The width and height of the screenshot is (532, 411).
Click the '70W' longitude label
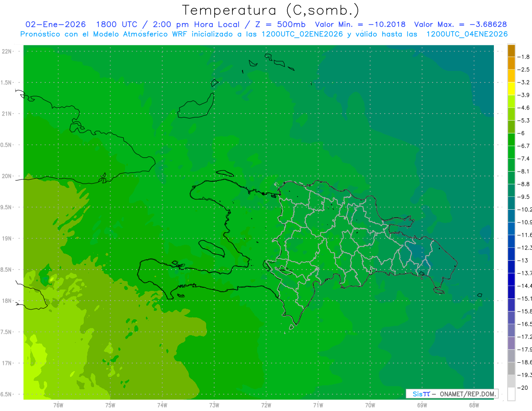(370, 405)
